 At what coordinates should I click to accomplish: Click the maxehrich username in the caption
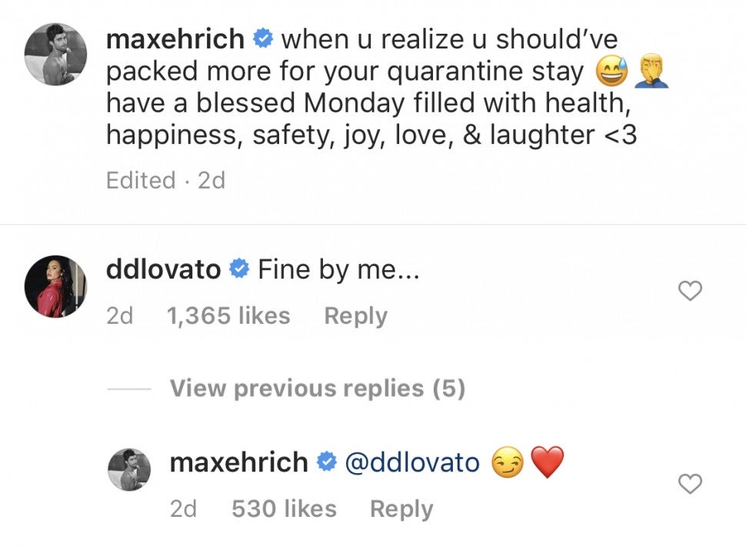coord(175,38)
